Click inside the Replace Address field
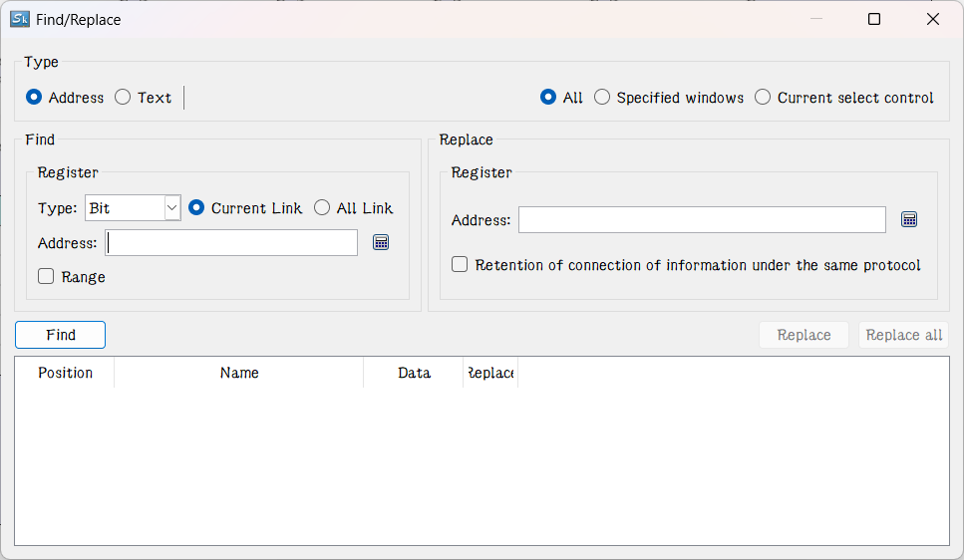Image resolution: width=964 pixels, height=560 pixels. [x=701, y=220]
